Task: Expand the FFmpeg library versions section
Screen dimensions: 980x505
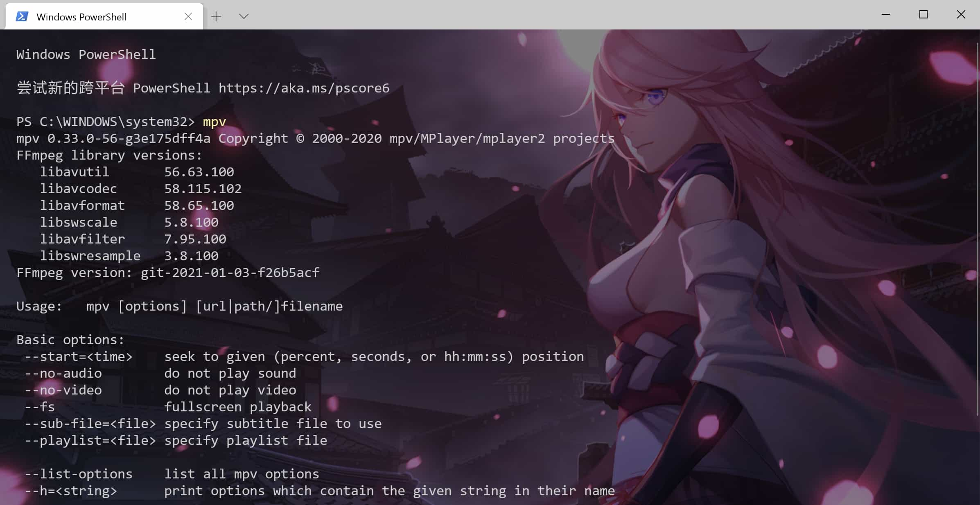Action: coord(110,155)
